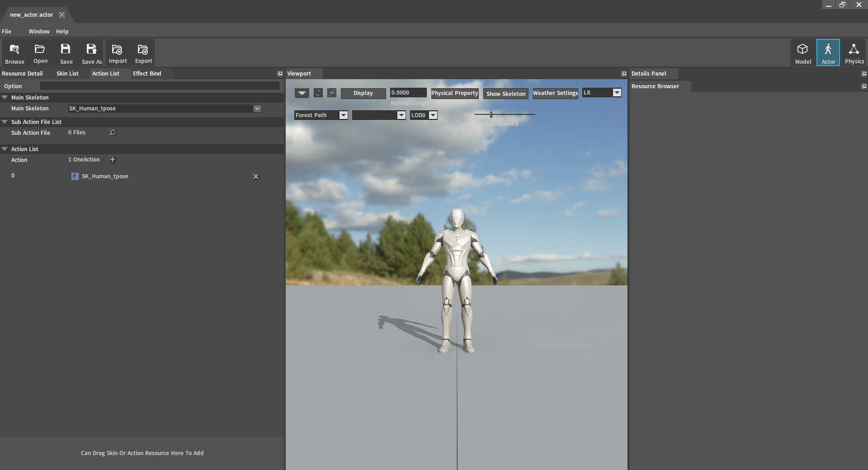Screen dimensions: 868x470
Task: Click the SK_Human_tpose action resource icon
Action: pyautogui.click(x=75, y=176)
